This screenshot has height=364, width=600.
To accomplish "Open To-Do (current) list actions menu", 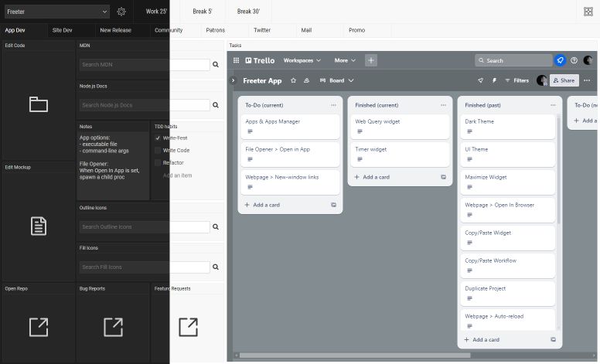I will tap(333, 105).
